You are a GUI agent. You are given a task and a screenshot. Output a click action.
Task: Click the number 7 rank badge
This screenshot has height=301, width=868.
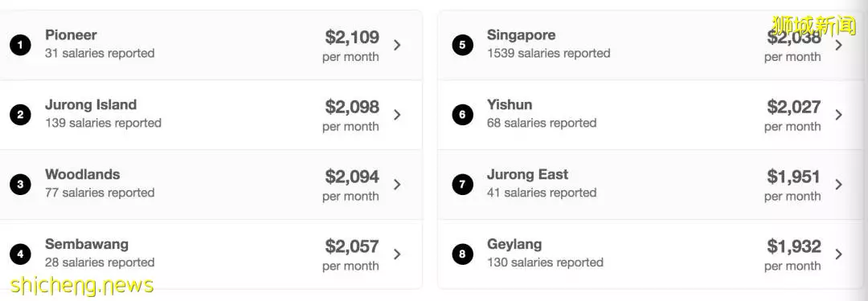pos(462,185)
